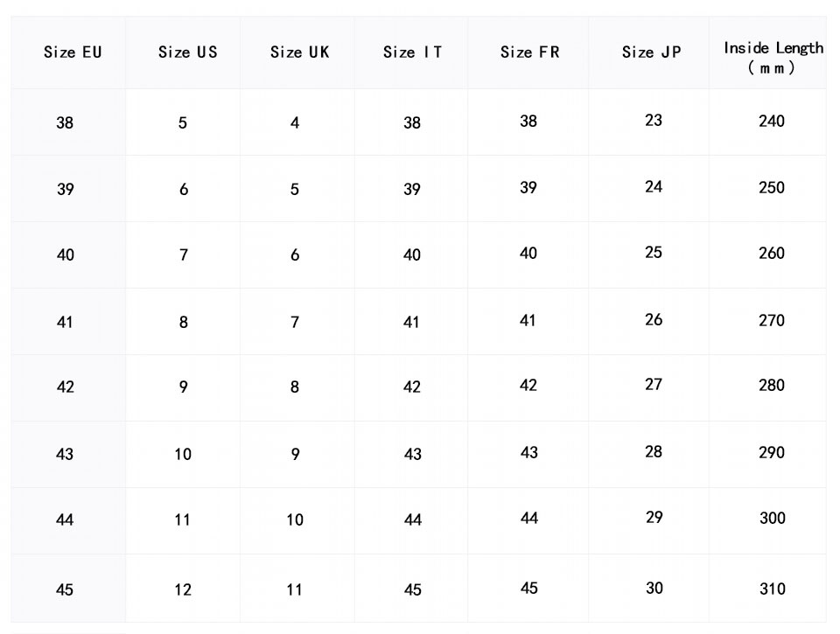840x634 pixels.
Task: Click the Size IT column header
Action: tap(412, 52)
